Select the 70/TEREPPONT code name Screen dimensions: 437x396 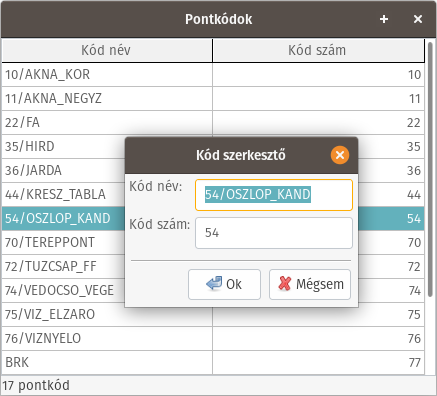tap(50, 243)
